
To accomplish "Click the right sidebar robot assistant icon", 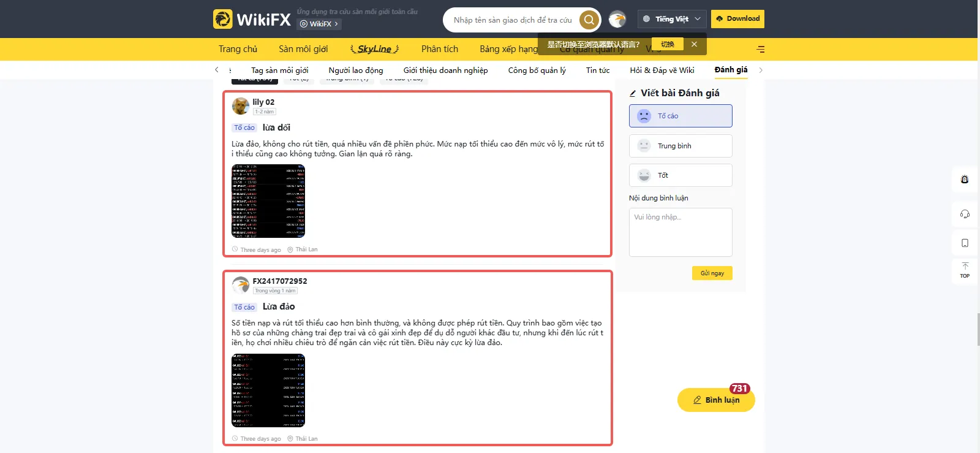I will 965,180.
